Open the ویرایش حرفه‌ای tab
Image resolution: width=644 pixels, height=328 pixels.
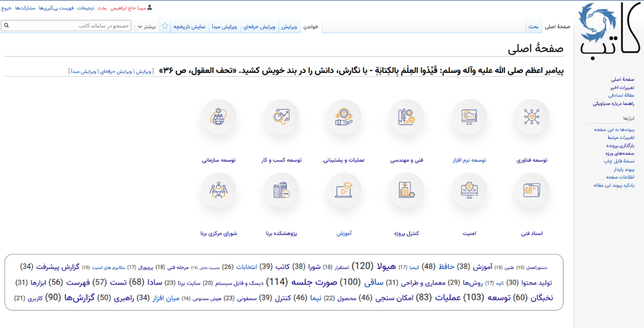pos(261,26)
